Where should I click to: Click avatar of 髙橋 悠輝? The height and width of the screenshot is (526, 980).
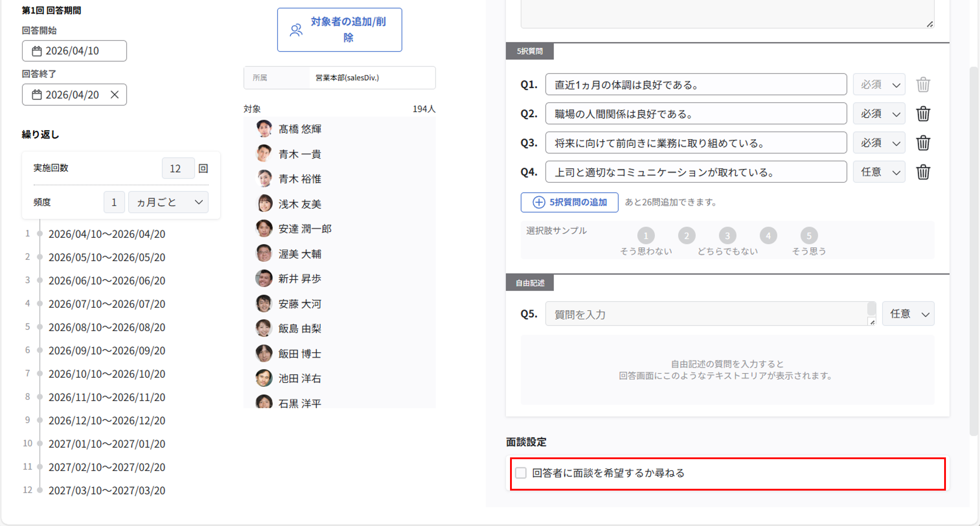click(x=264, y=129)
